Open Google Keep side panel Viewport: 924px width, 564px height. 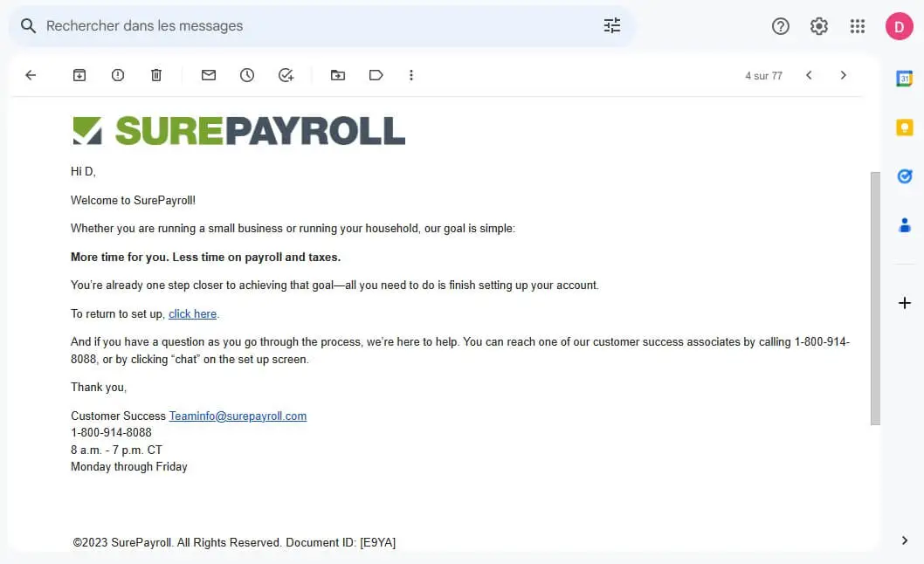[905, 127]
